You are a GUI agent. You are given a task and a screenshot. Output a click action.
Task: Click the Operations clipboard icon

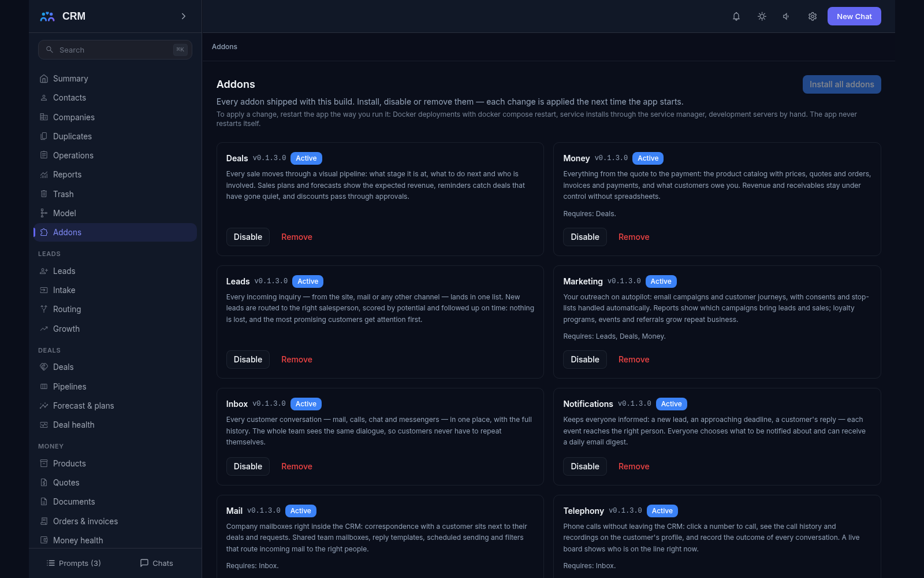[x=44, y=155]
